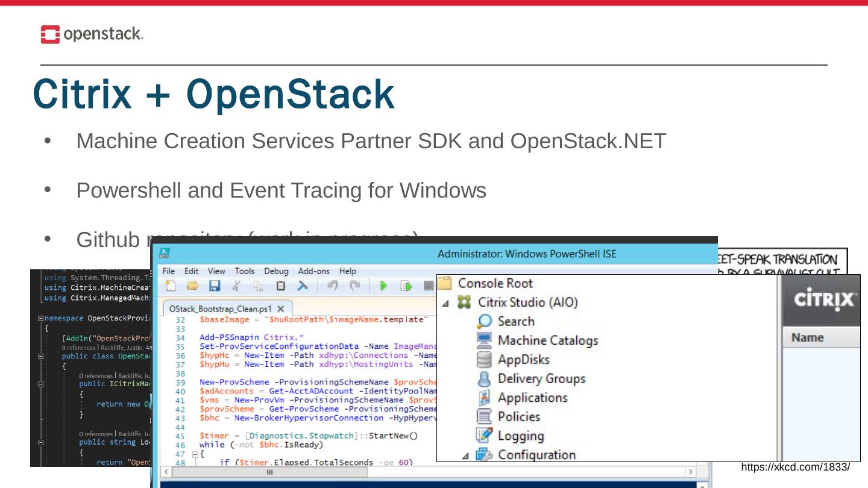This screenshot has width=868, height=488.
Task: Select Configuration label in the Citrix tree
Action: click(x=537, y=455)
